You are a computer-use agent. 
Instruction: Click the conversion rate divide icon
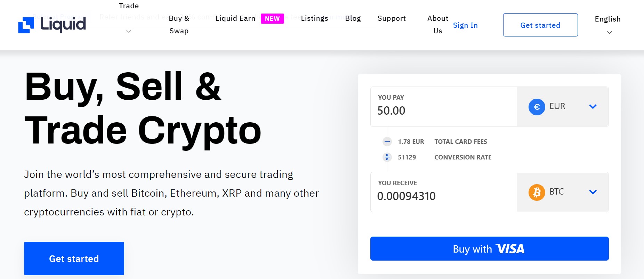coord(387,157)
